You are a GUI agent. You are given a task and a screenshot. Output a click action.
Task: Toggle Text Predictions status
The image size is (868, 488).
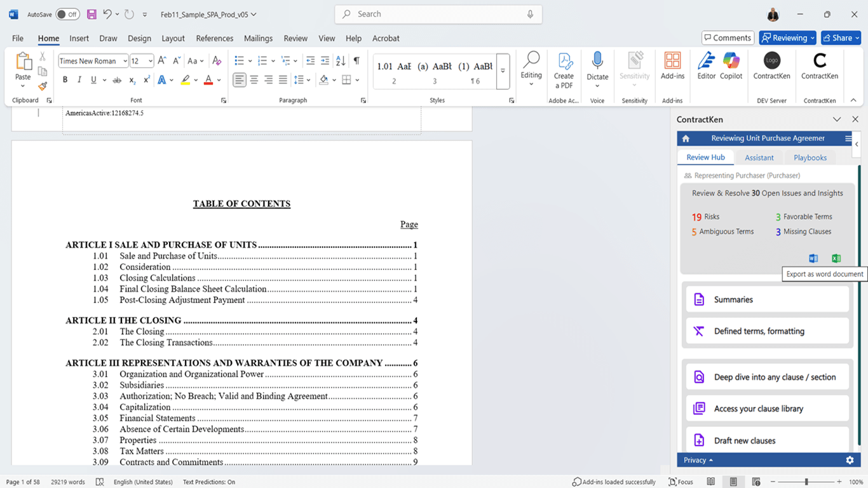(209, 482)
